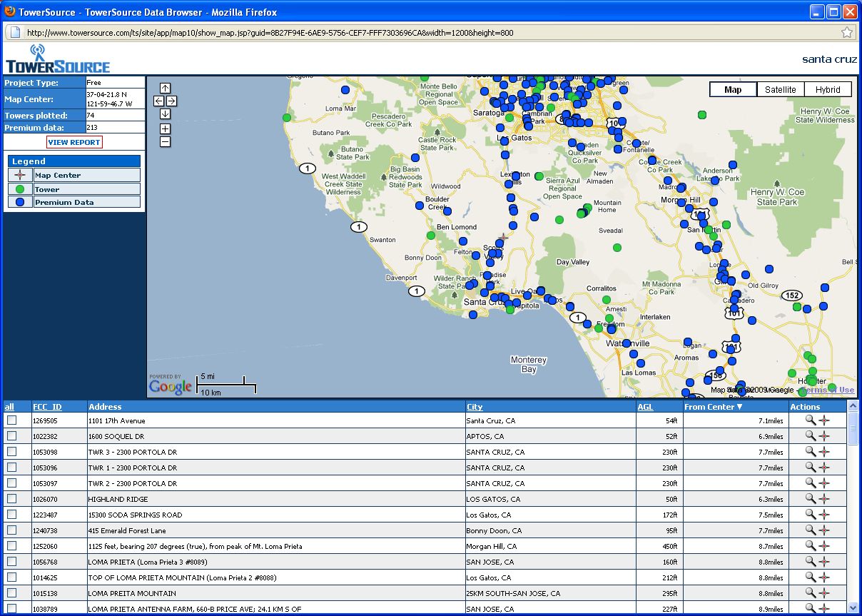This screenshot has width=862, height=616.
Task: Bookmark this page with star icon
Action: click(846, 32)
